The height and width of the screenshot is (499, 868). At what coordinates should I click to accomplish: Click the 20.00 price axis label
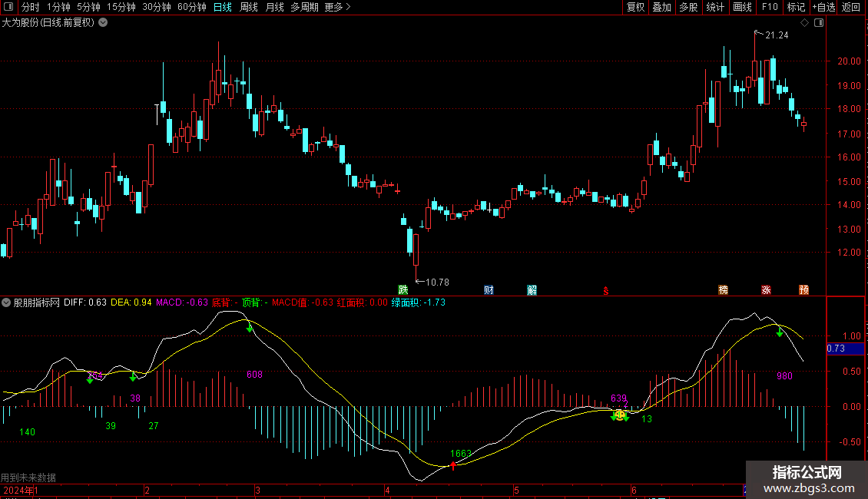pos(849,61)
